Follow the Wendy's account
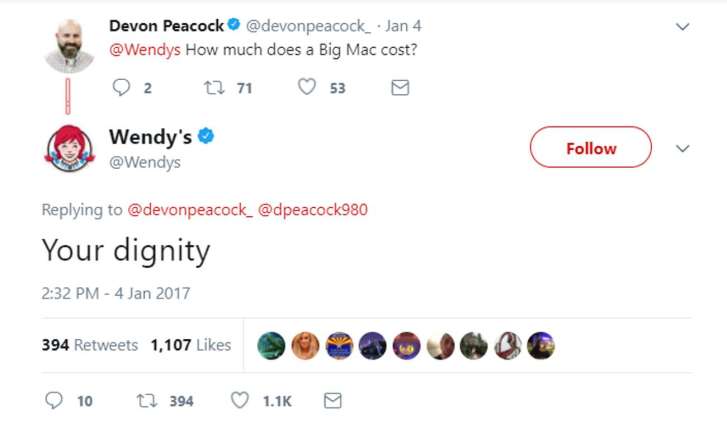This screenshot has height=433, width=727. [x=590, y=148]
